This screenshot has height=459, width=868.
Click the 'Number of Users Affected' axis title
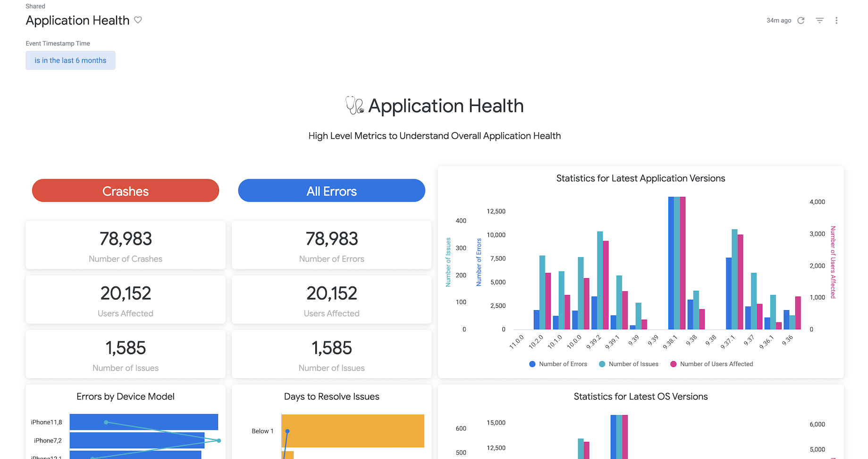(x=833, y=262)
